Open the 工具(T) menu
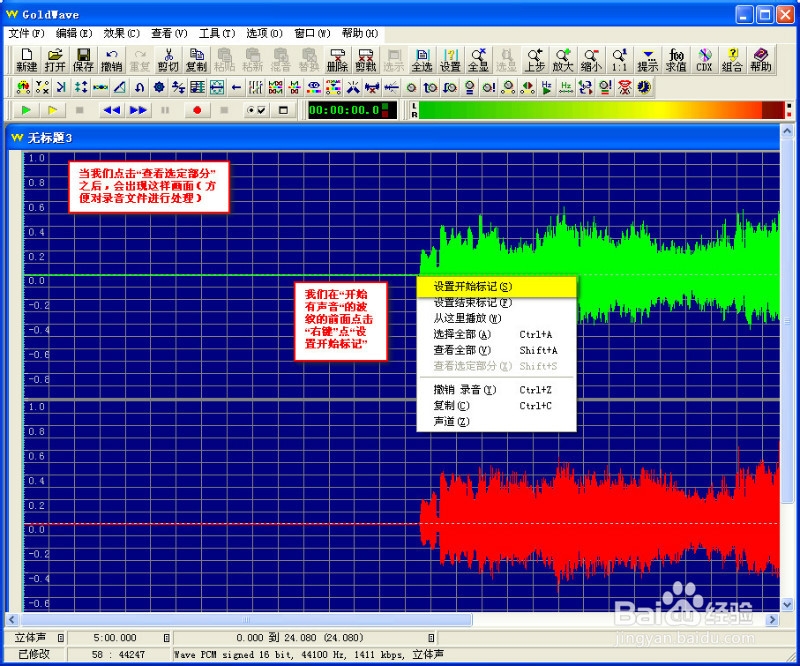This screenshot has width=800, height=666. 217,33
